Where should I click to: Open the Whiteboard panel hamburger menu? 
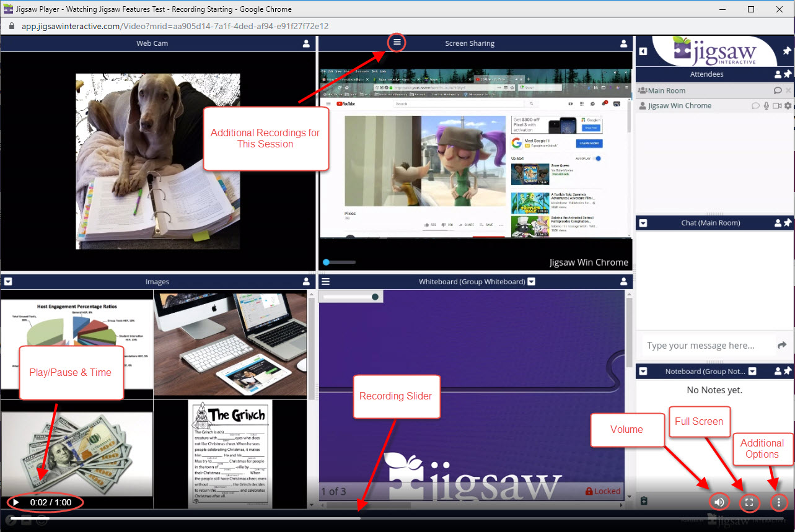click(325, 282)
